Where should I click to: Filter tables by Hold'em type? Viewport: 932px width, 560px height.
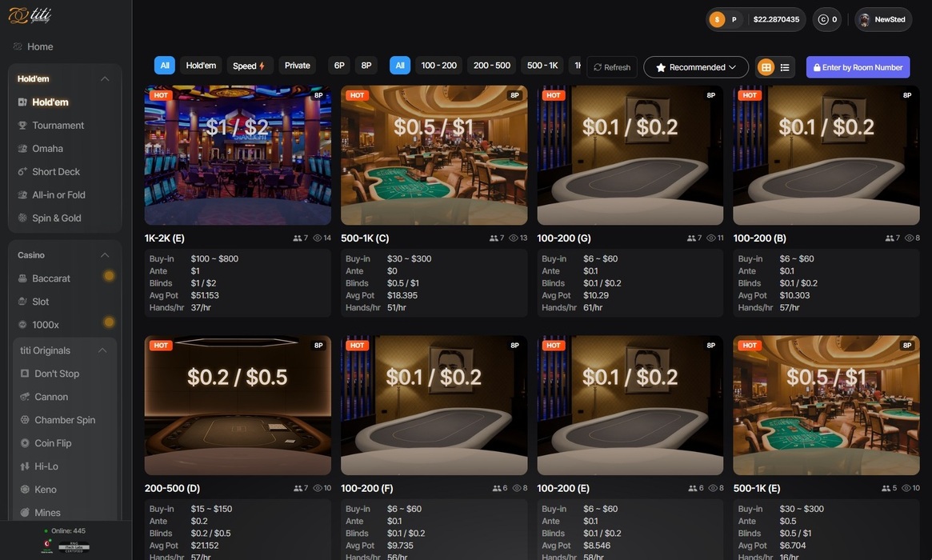tap(201, 66)
